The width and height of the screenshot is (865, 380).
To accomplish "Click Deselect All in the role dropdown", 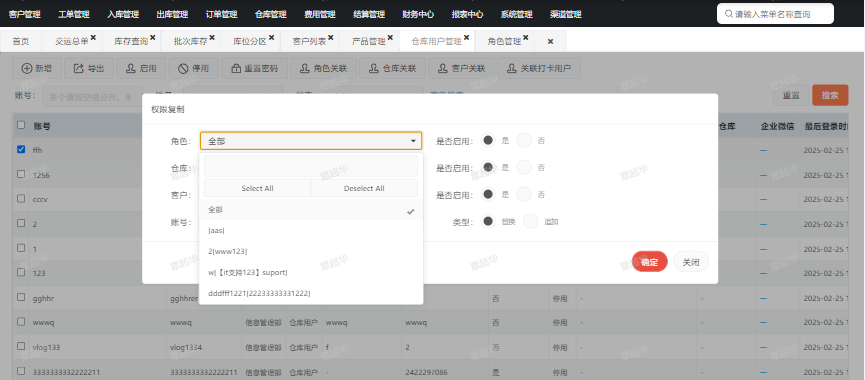I will point(364,188).
